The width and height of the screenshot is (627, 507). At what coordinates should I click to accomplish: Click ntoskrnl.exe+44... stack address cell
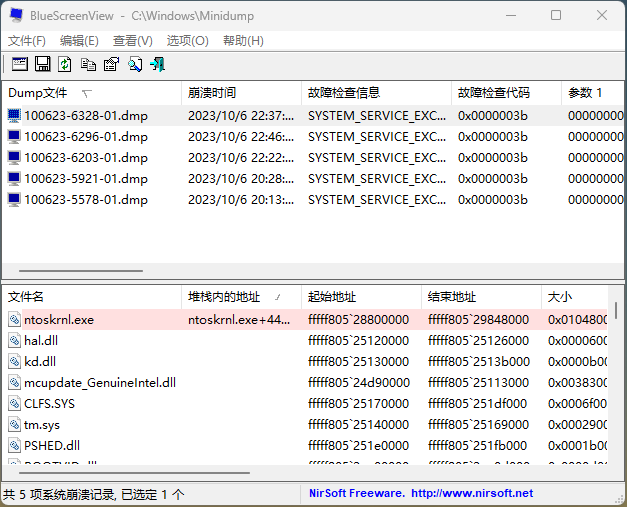click(239, 319)
